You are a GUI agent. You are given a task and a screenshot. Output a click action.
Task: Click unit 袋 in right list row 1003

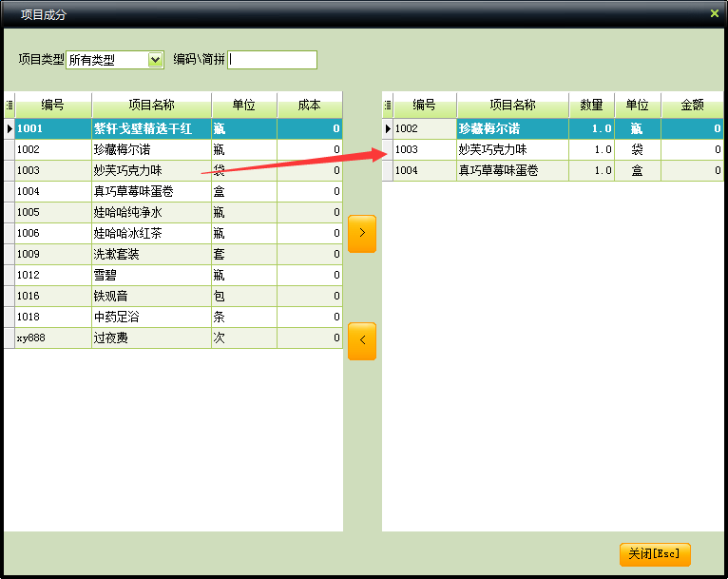coord(638,149)
